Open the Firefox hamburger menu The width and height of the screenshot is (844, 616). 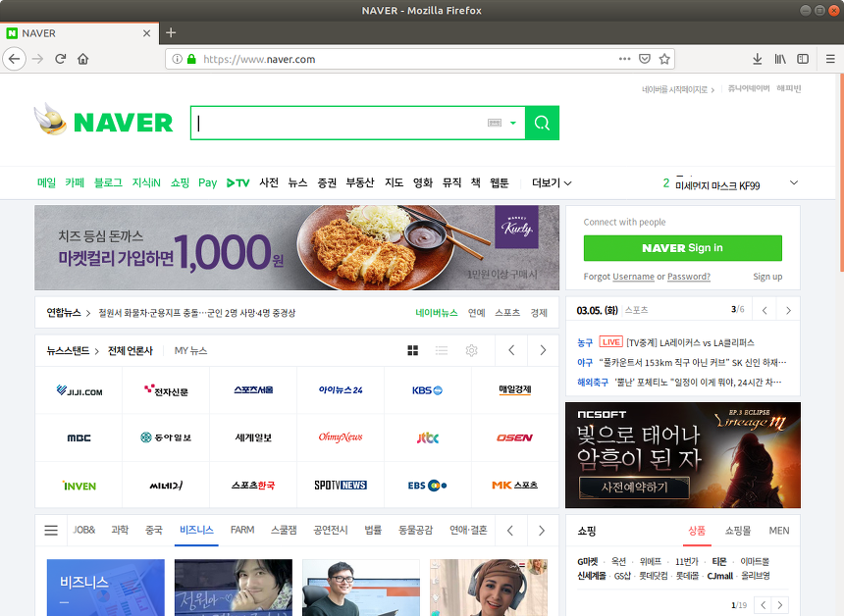point(830,59)
